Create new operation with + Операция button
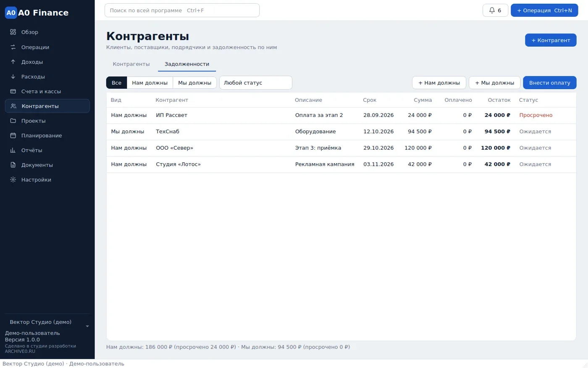Viewport: 588px width, 368px height. pyautogui.click(x=544, y=11)
